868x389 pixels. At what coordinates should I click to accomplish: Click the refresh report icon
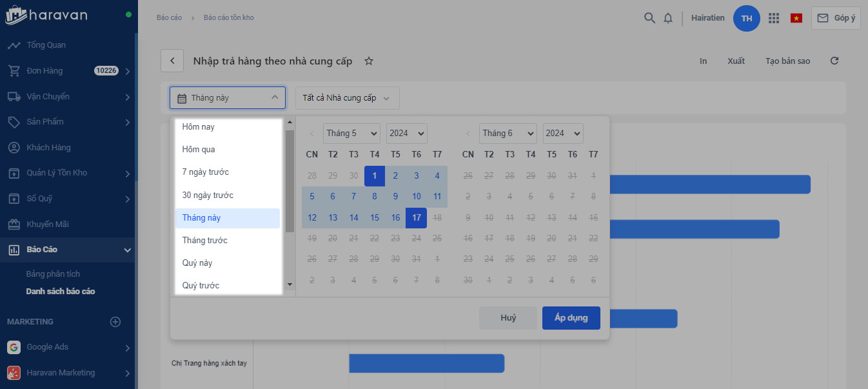coord(834,61)
